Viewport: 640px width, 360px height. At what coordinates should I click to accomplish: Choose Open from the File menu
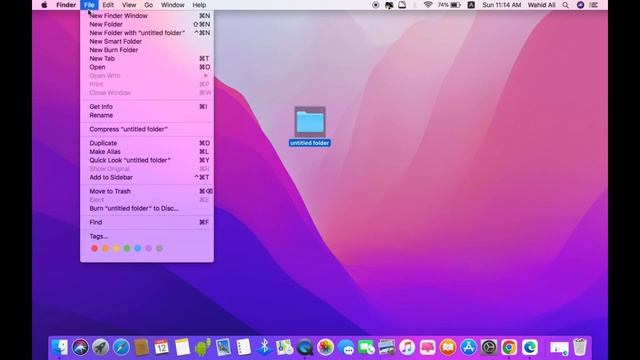(x=147, y=67)
